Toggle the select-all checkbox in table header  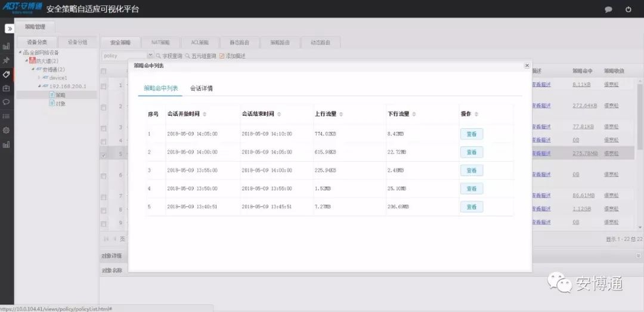coord(104,71)
